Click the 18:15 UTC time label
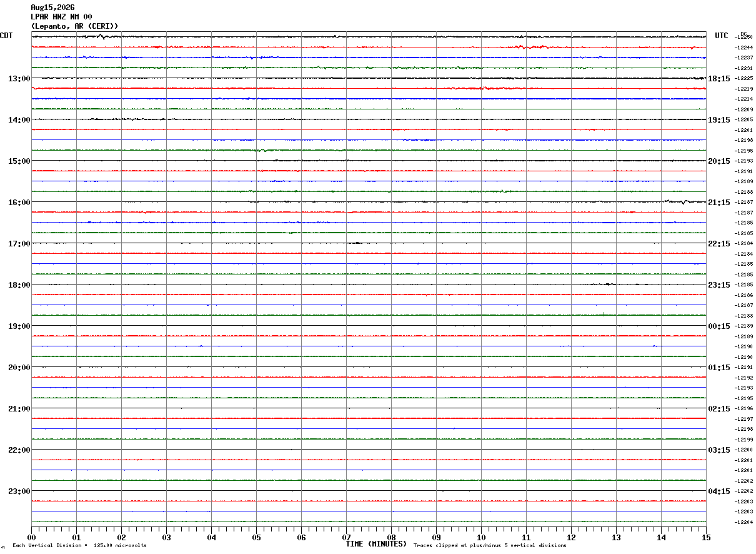This screenshot has height=554, width=756. pyautogui.click(x=719, y=78)
